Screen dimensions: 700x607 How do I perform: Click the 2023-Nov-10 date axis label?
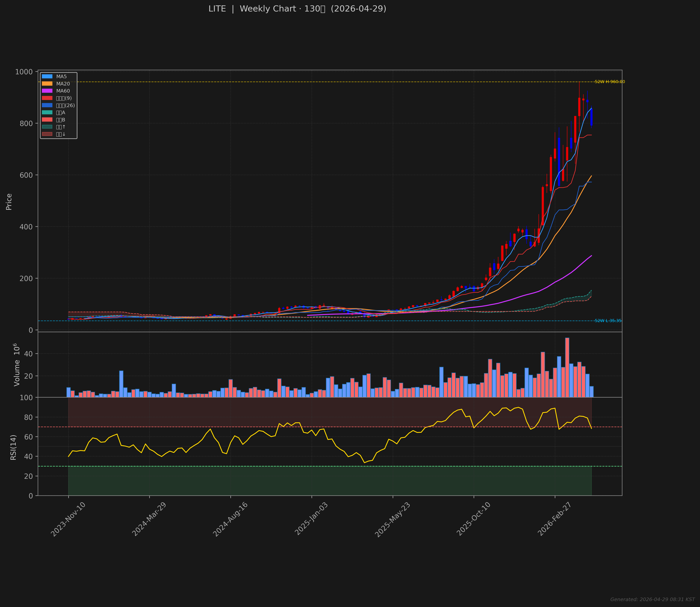point(68,519)
